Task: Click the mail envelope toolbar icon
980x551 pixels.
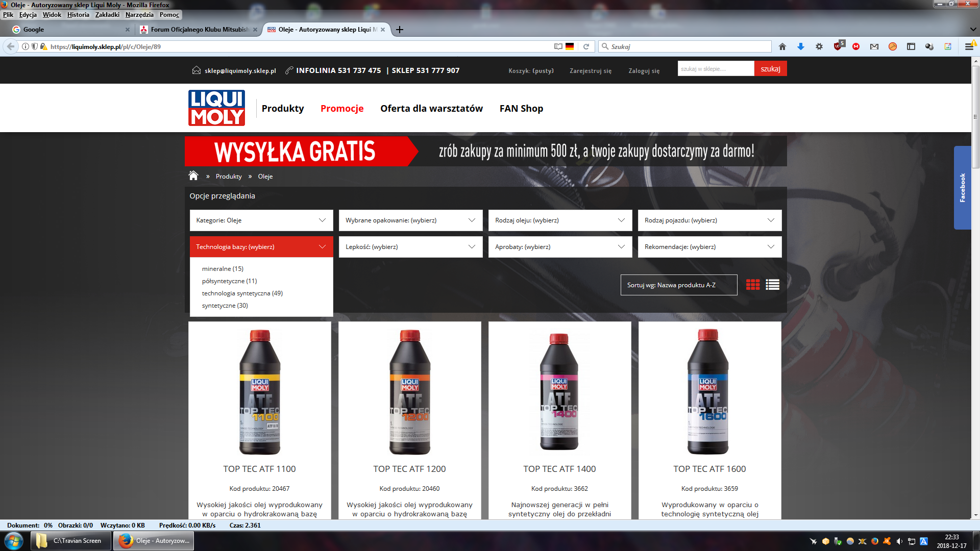Action: [x=874, y=46]
